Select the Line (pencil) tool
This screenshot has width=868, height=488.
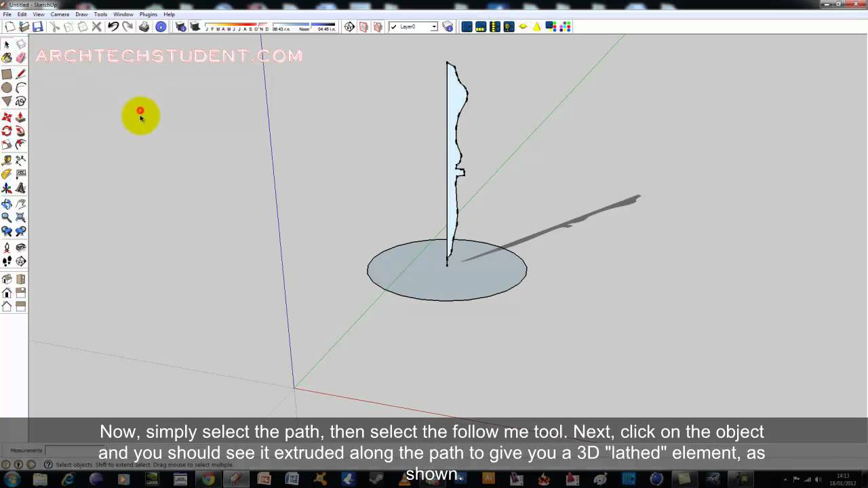(x=21, y=75)
